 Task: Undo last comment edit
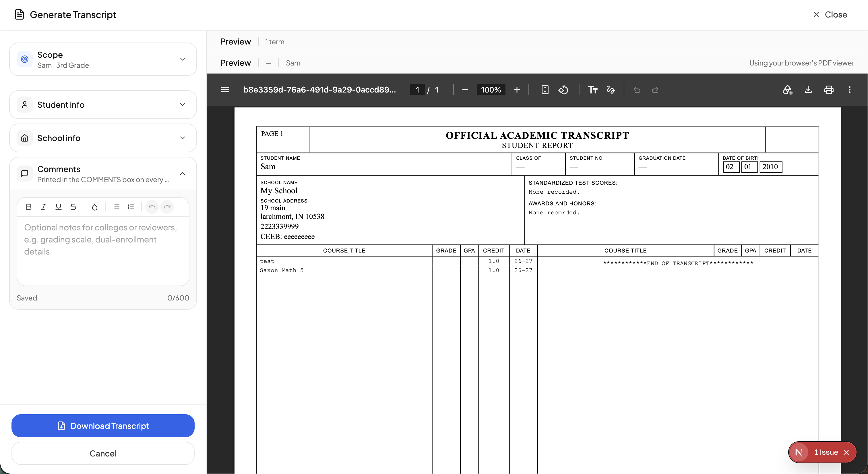point(152,207)
